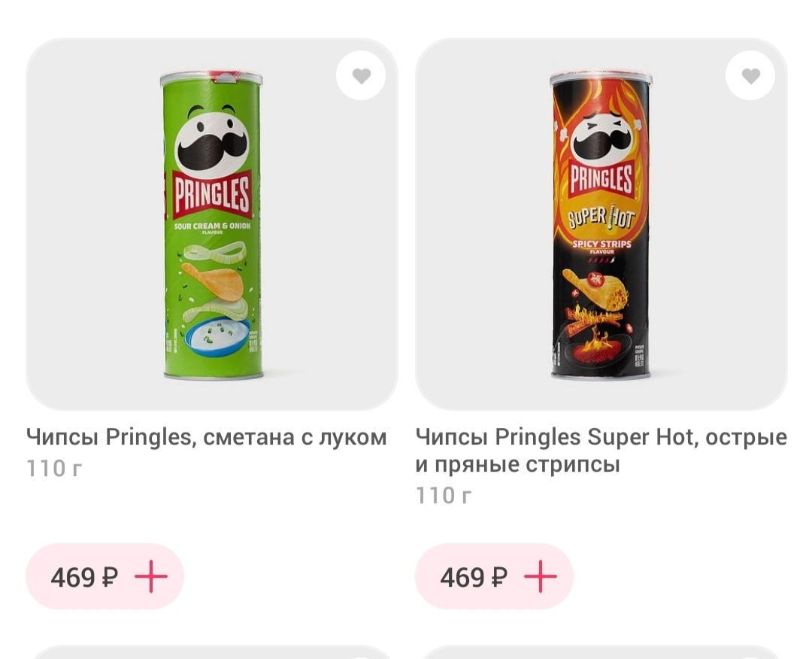
Task: Tap the Spicy Strips text on black can
Action: [601, 244]
